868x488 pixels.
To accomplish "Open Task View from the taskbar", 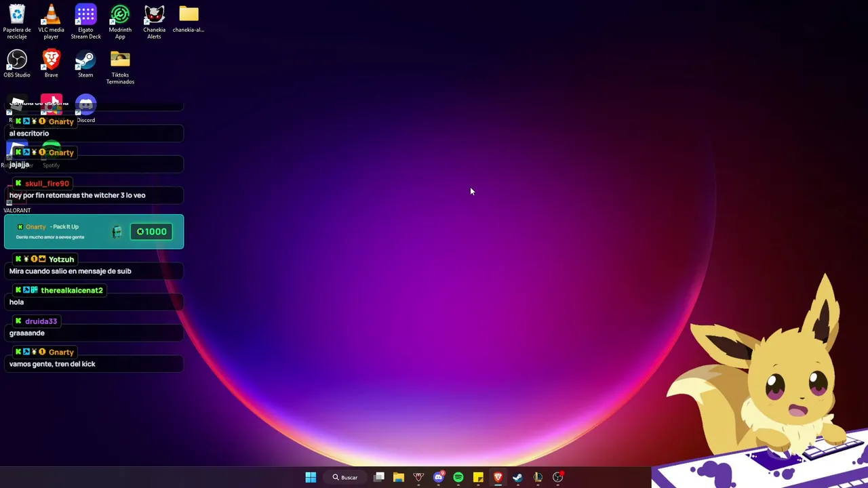I will [x=379, y=477].
